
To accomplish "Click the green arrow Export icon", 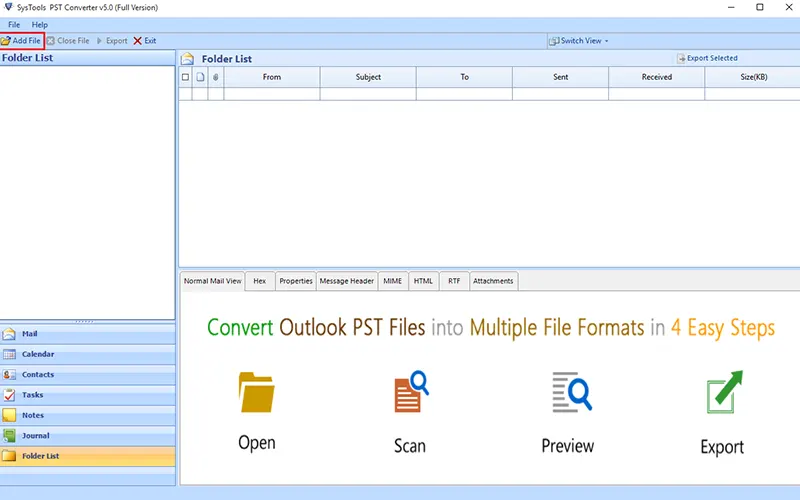I will click(x=724, y=392).
